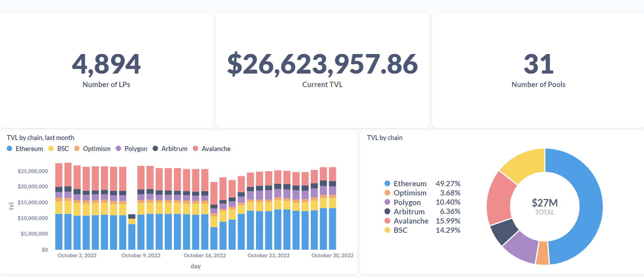This screenshot has height=279, width=644.
Task: Toggle BSC series label in bar chart legend
Action: tap(63, 149)
